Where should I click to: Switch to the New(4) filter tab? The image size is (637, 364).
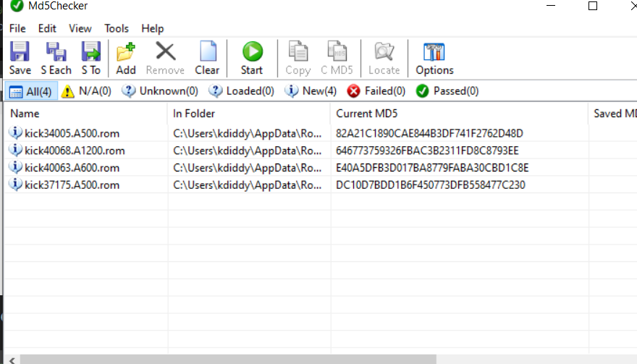click(x=311, y=91)
